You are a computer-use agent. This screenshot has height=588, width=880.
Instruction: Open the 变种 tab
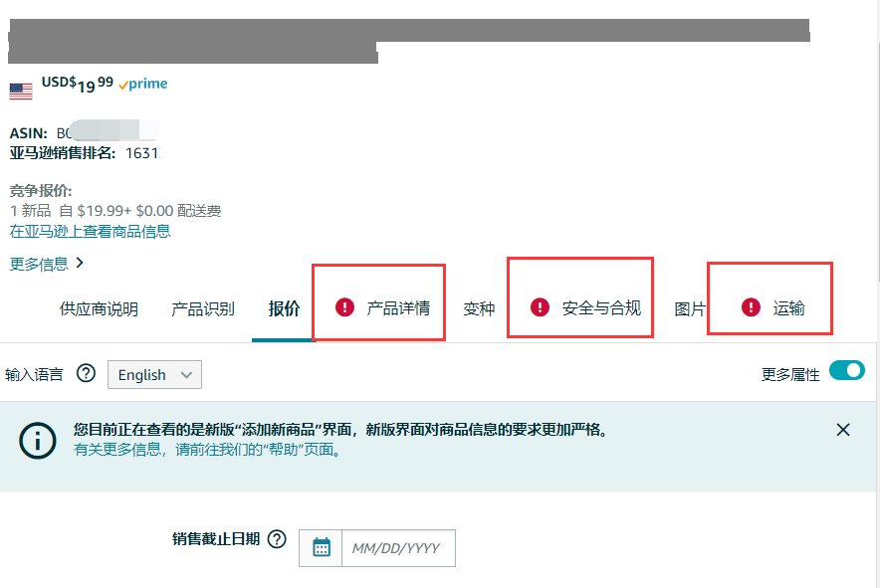pos(479,308)
